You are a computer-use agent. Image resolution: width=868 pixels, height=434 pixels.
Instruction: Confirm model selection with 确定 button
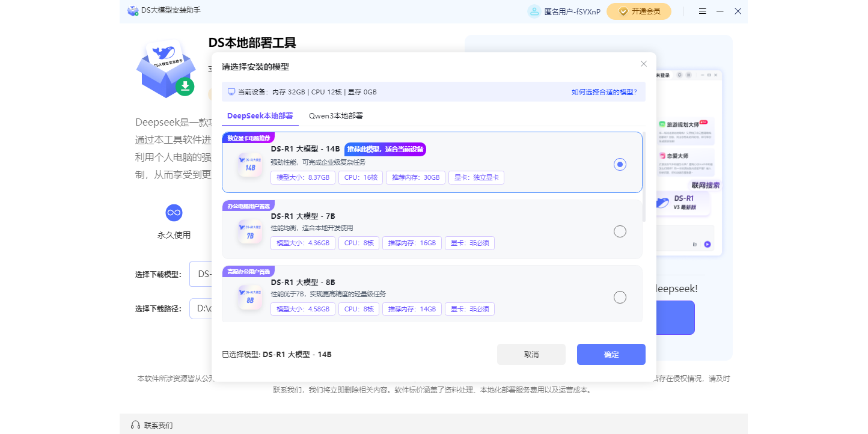click(x=611, y=354)
